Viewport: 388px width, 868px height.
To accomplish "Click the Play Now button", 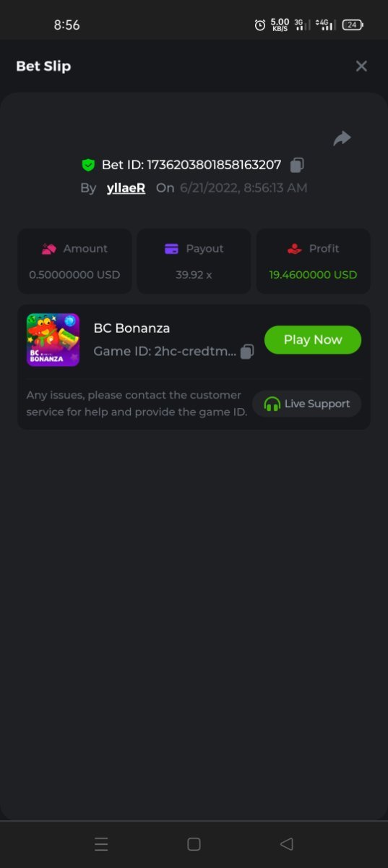I will [x=313, y=340].
